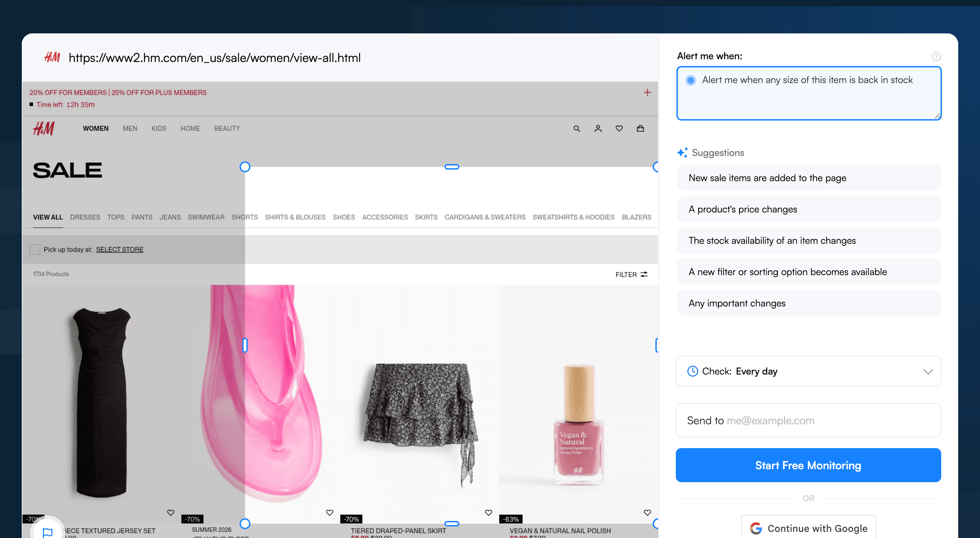This screenshot has width=980, height=538.
Task: Grab the left-middle selection edge handle
Action: pyautogui.click(x=245, y=345)
